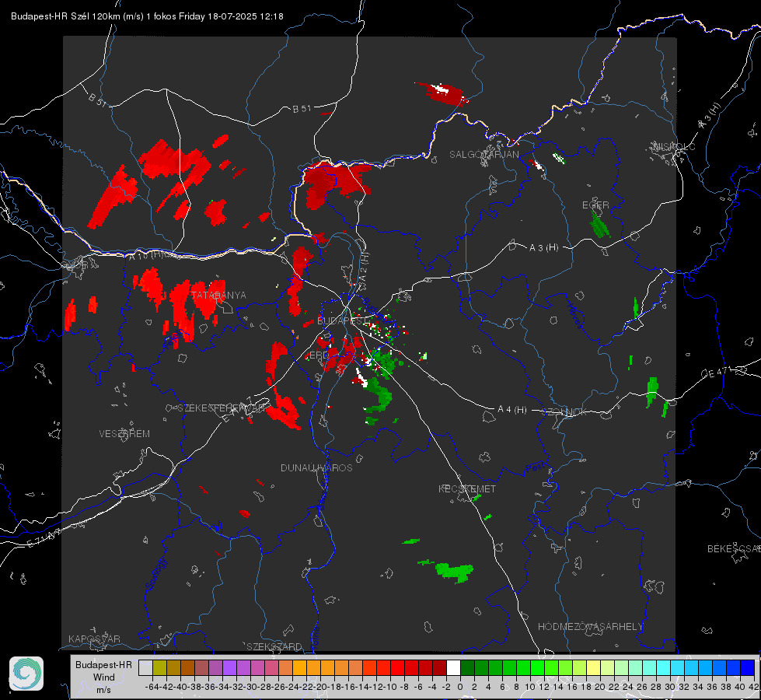Click the -30 legend value
The image size is (761, 700).
click(250, 687)
